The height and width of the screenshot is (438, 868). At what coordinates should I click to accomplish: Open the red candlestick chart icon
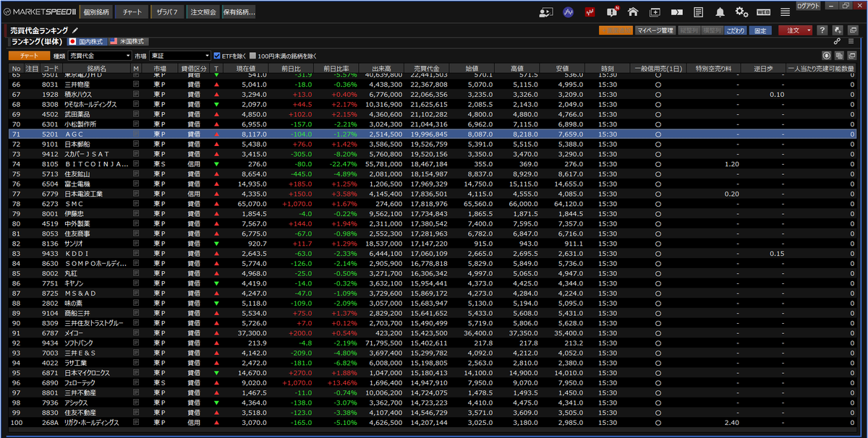click(x=590, y=12)
